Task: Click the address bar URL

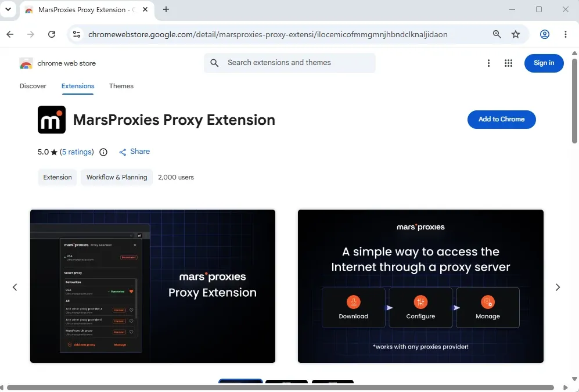Action: coord(268,34)
